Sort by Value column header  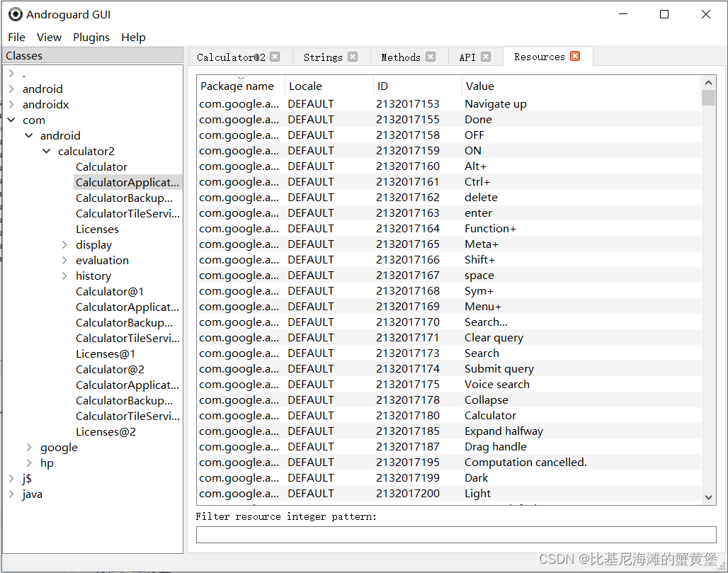tap(581, 86)
